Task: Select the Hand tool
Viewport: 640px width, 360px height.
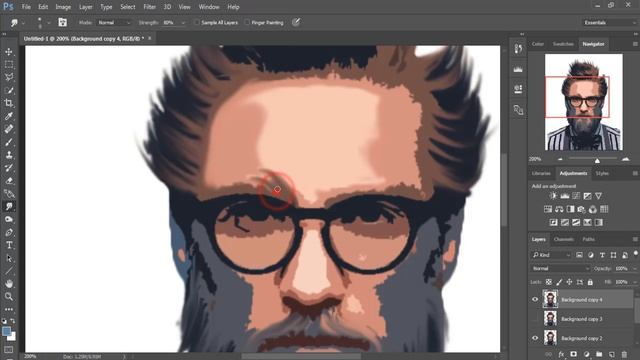Action: (9, 284)
